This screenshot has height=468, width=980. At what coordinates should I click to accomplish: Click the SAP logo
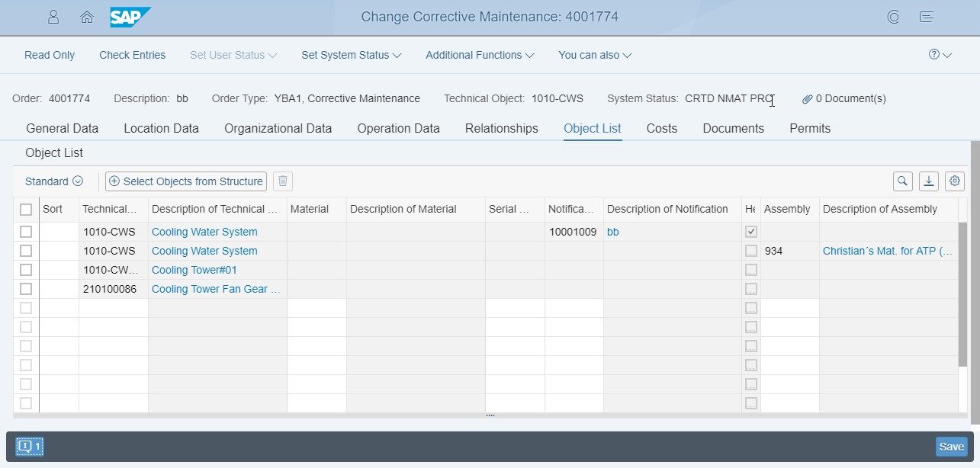130,17
